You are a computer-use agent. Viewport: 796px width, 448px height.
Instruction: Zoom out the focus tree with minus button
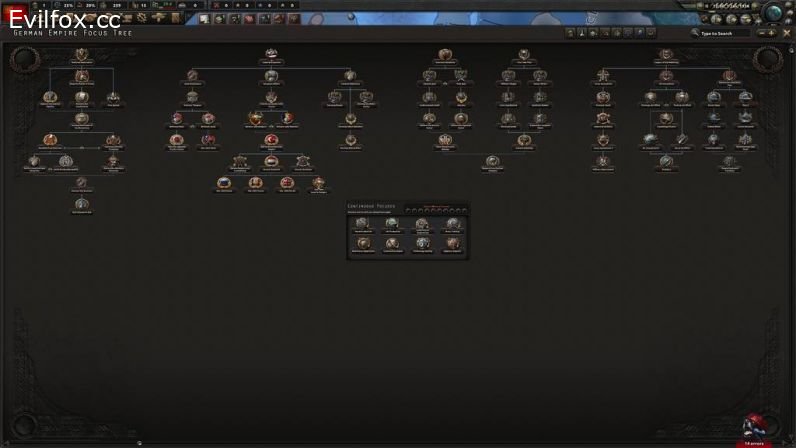click(762, 33)
